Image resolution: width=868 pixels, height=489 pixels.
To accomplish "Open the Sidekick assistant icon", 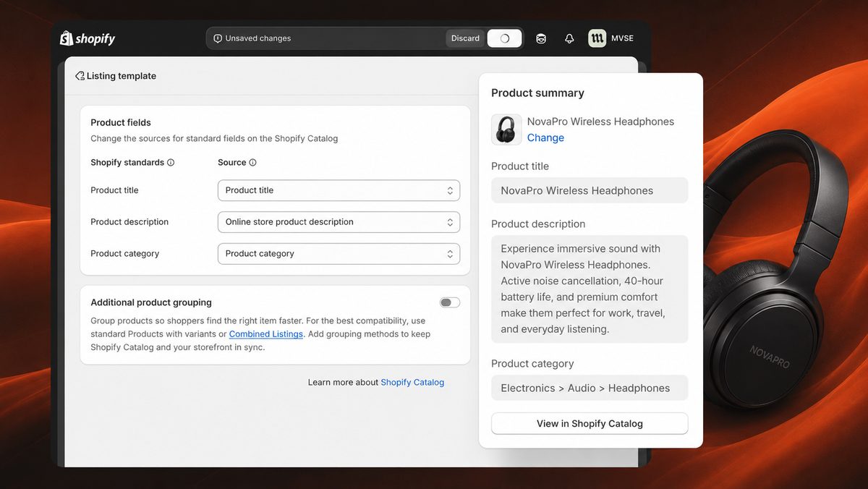I will pyautogui.click(x=541, y=38).
